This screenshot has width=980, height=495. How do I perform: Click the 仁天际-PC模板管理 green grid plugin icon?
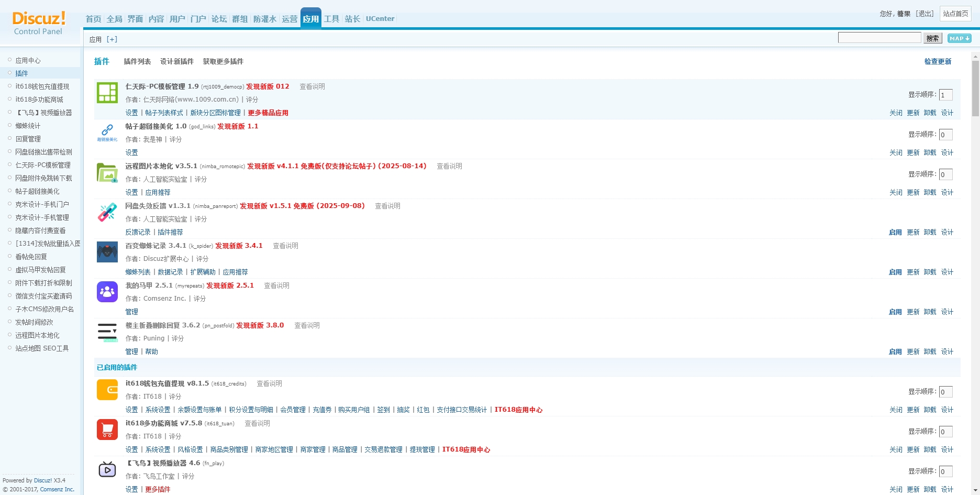pyautogui.click(x=107, y=93)
